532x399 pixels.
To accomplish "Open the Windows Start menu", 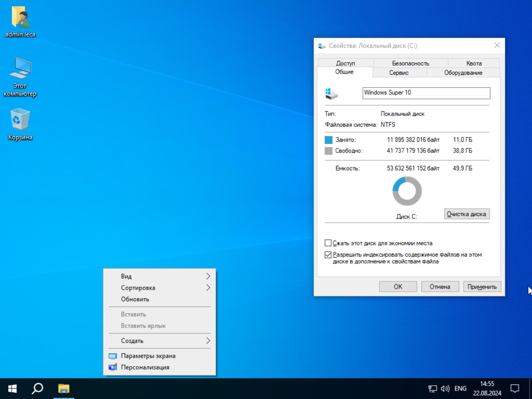I will (x=12, y=389).
